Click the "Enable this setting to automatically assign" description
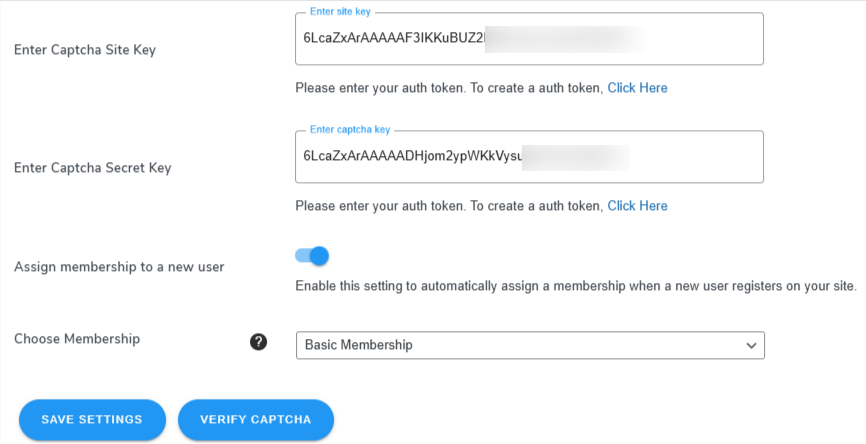The width and height of the screenshot is (866, 444). (x=576, y=286)
